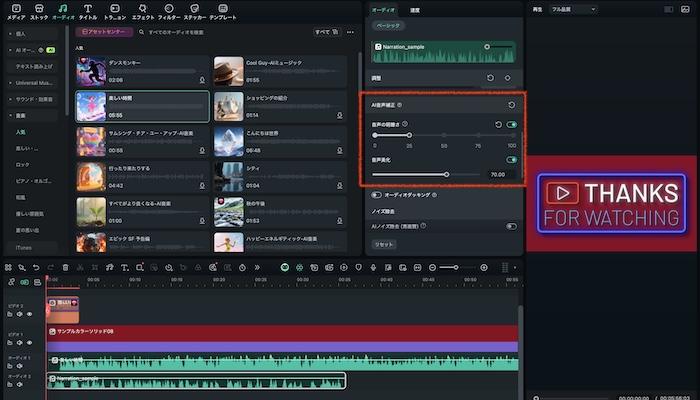Reset the AI音声補正 settings
Screen dimensions: 700x400
point(512,105)
